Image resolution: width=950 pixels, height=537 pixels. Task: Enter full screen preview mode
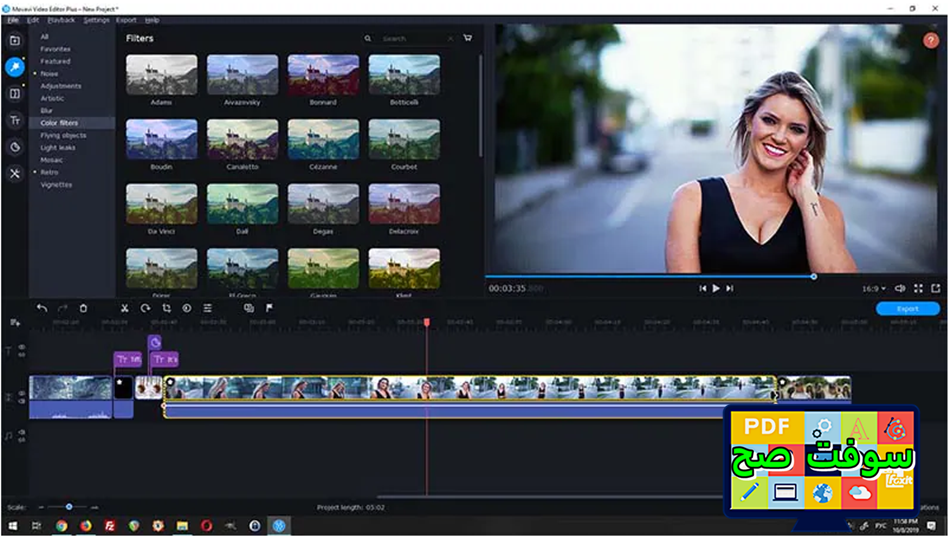[x=918, y=289]
